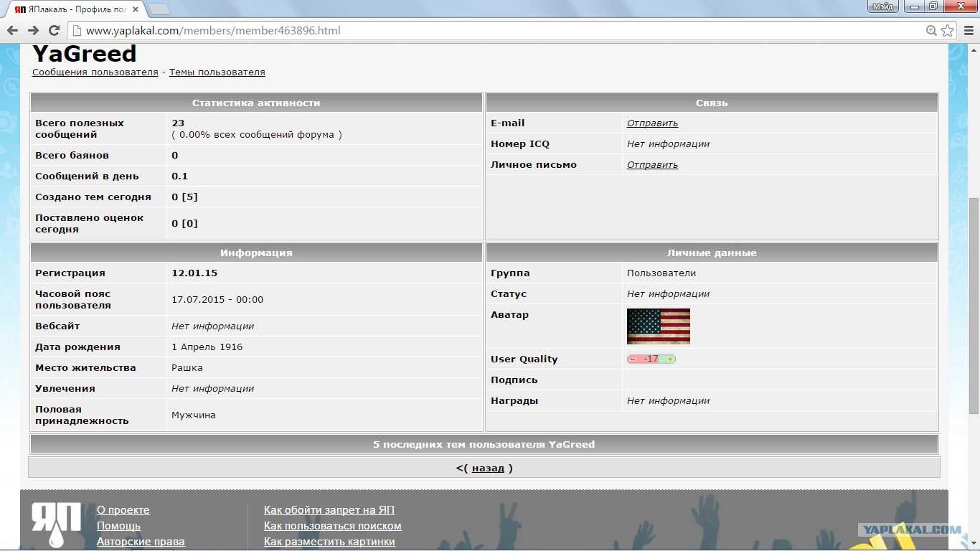Click the Статистика активности section header
Image resolution: width=980 pixels, height=551 pixels.
[256, 103]
